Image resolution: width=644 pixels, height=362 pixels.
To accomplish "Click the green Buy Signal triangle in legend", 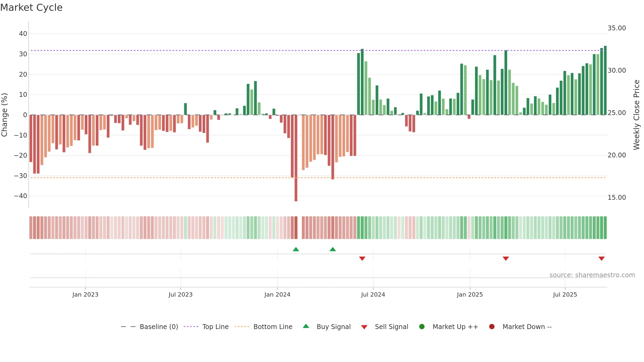I will click(306, 326).
